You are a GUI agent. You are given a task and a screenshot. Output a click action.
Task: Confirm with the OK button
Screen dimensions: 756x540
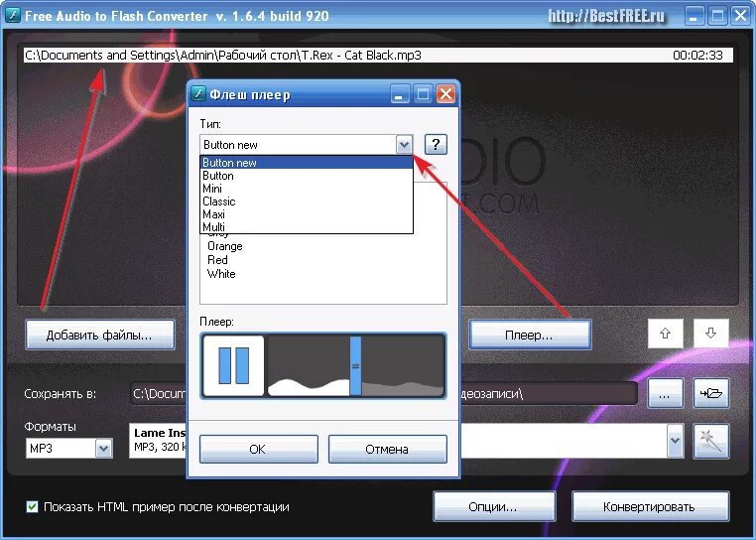[258, 449]
